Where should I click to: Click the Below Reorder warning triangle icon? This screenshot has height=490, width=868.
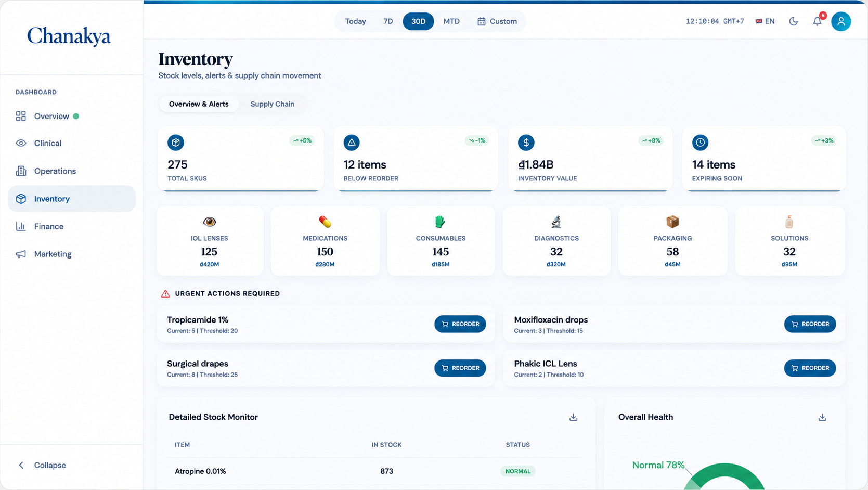point(352,143)
